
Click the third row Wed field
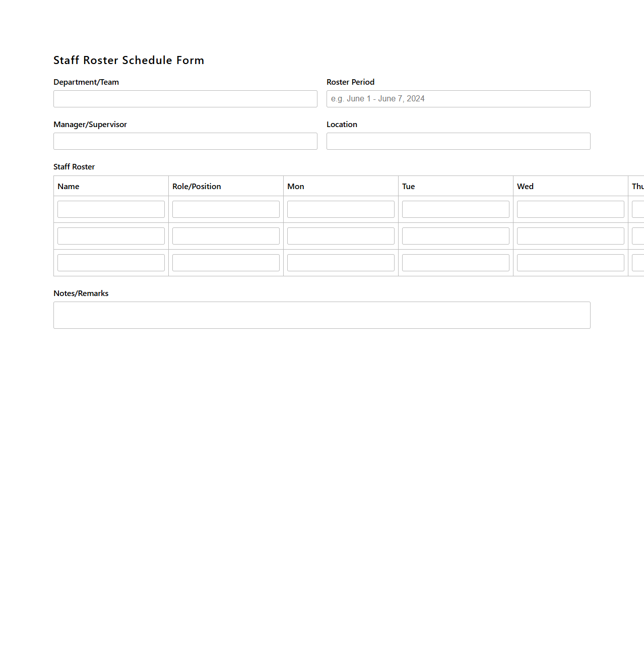click(570, 262)
